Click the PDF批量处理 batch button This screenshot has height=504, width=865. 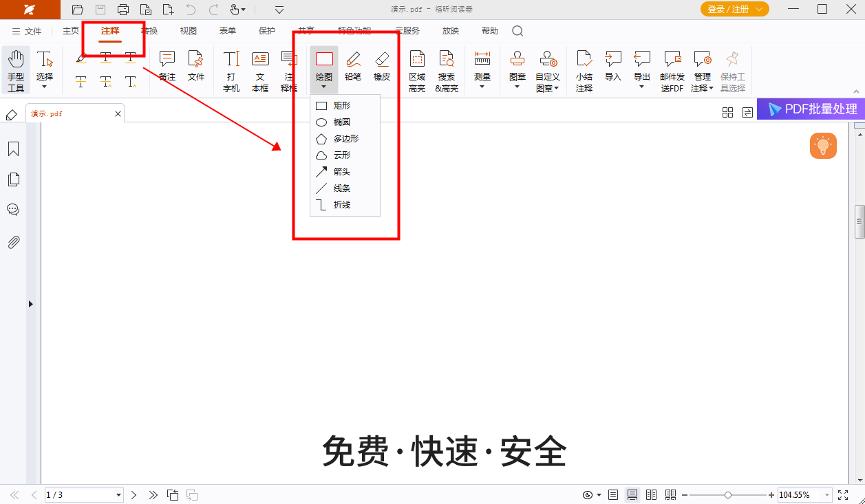(811, 109)
